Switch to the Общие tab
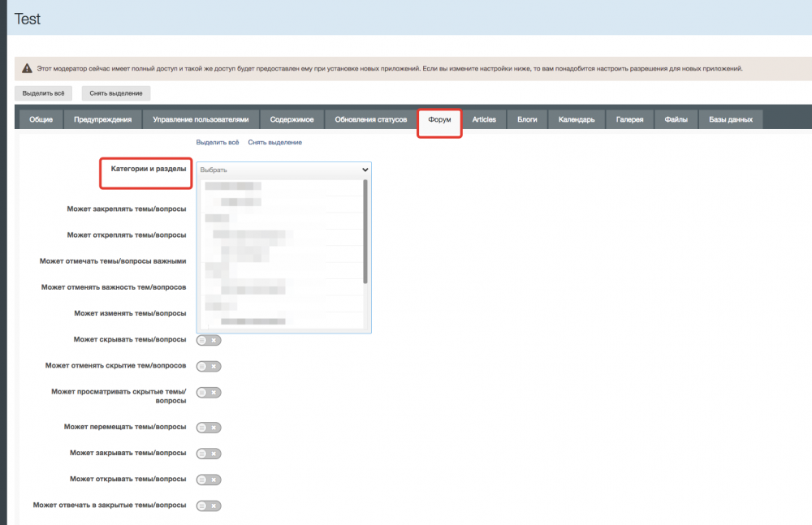 click(41, 120)
